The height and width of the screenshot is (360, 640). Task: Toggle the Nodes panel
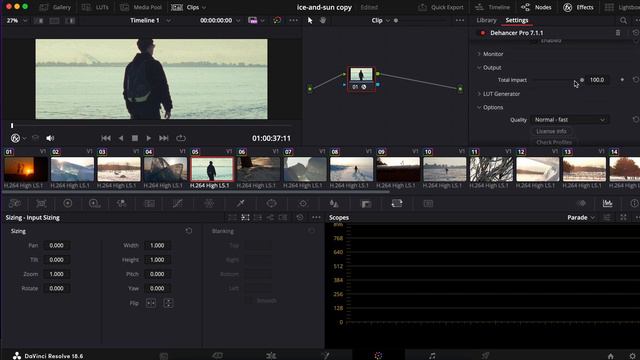point(536,7)
